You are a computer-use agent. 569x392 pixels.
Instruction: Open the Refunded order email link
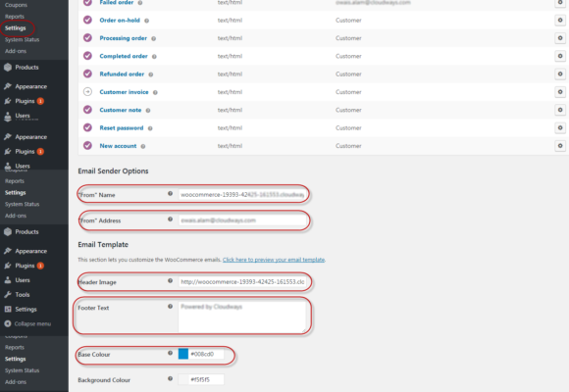pyautogui.click(x=122, y=73)
